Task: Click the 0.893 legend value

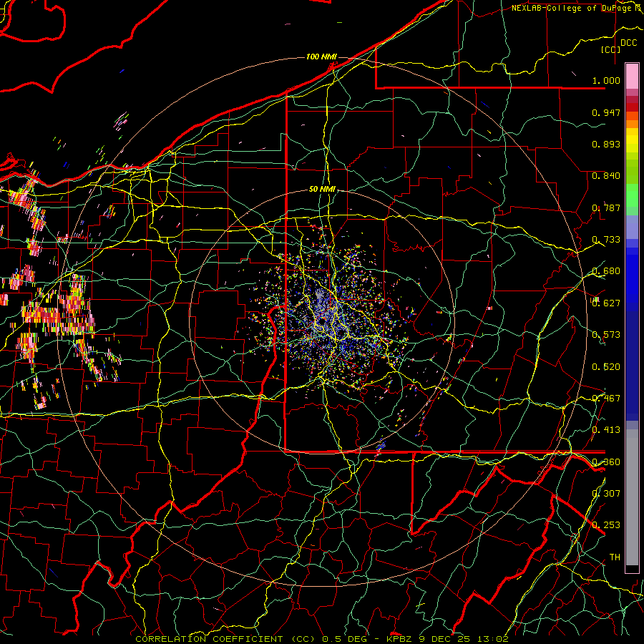Action: (x=606, y=144)
